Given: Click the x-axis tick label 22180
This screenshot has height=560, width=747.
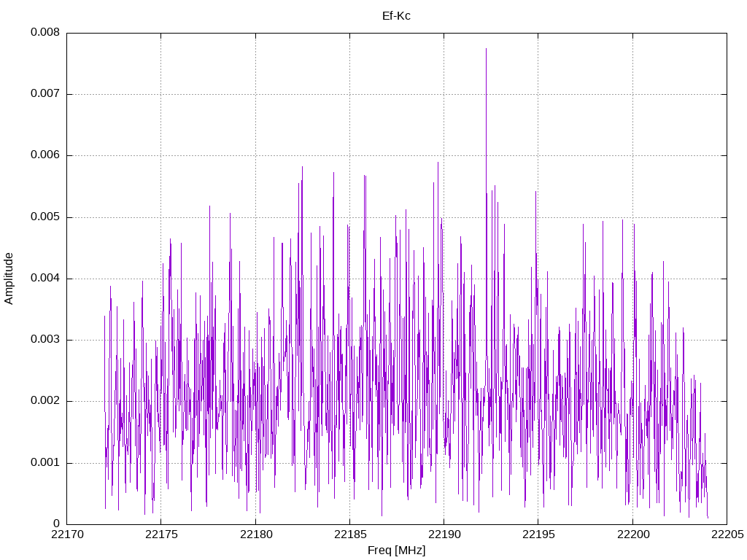Looking at the screenshot, I should [x=256, y=534].
